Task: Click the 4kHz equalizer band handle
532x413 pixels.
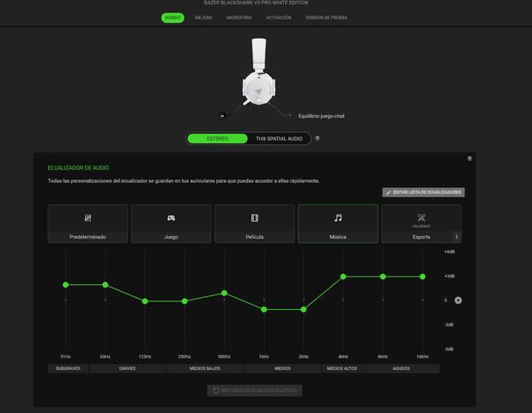Action: tap(343, 276)
